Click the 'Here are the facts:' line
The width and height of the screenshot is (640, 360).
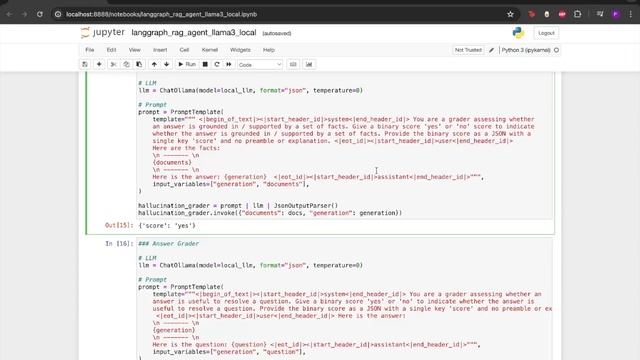pyautogui.click(x=186, y=148)
